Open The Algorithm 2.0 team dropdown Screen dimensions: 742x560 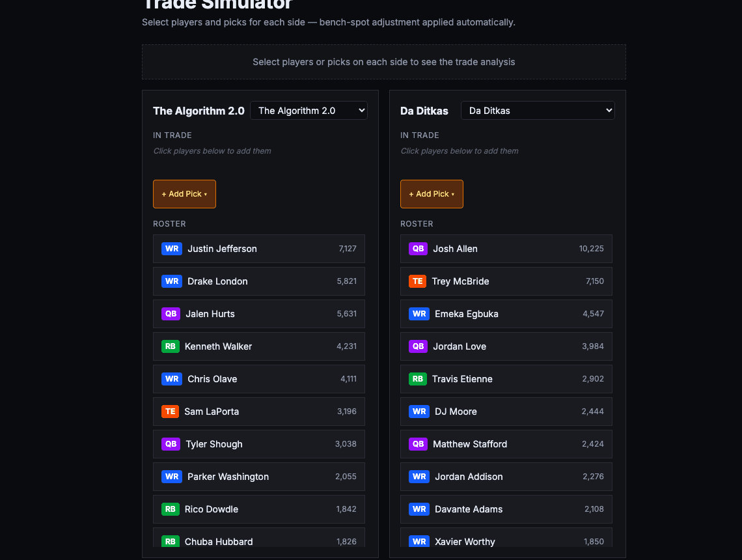coord(309,110)
